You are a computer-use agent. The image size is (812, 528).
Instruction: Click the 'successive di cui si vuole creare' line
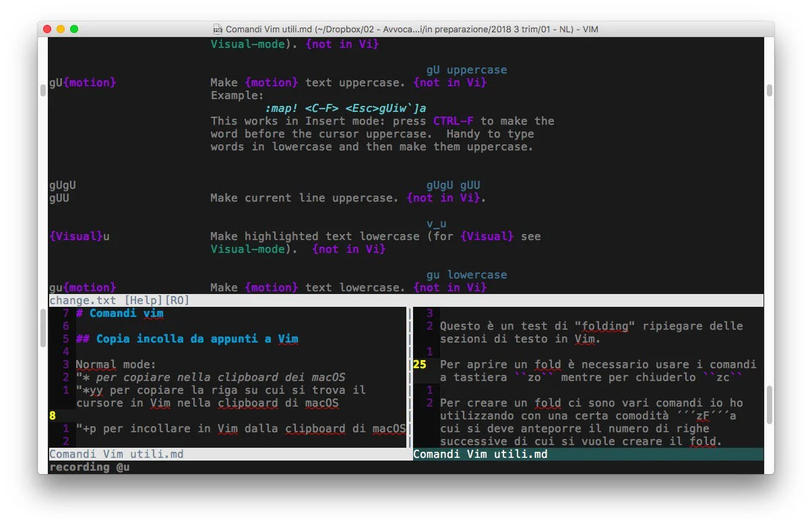point(582,442)
